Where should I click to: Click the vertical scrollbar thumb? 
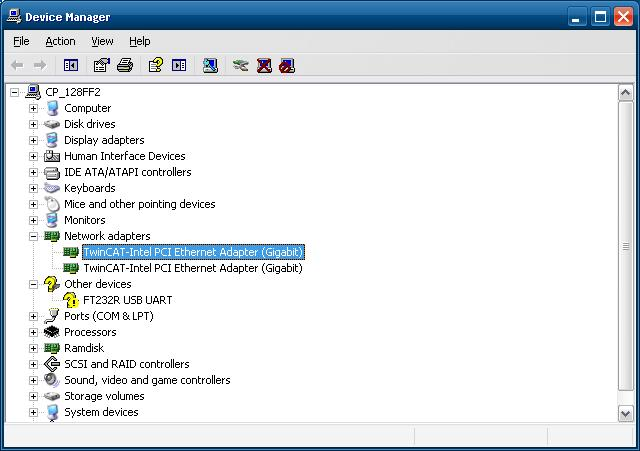pos(625,246)
